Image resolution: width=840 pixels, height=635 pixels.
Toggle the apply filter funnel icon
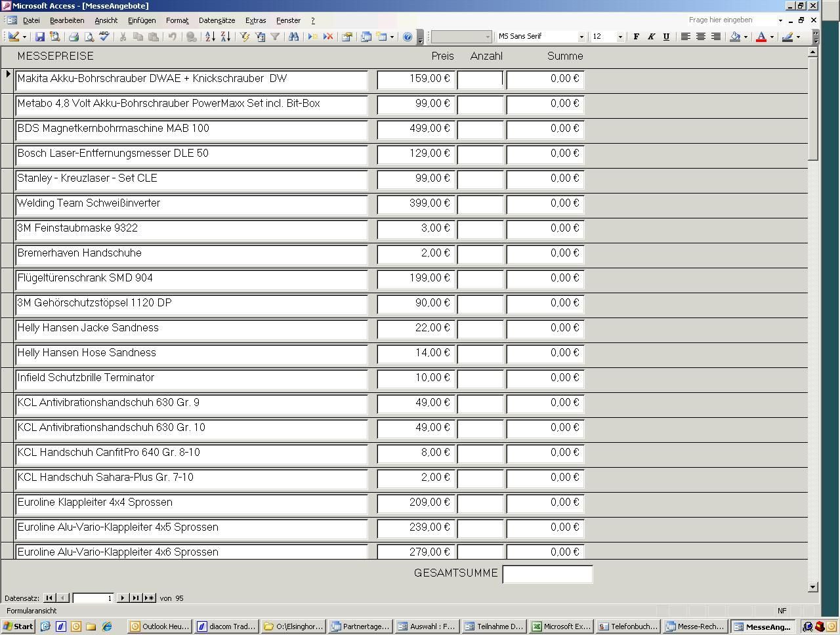pos(275,37)
